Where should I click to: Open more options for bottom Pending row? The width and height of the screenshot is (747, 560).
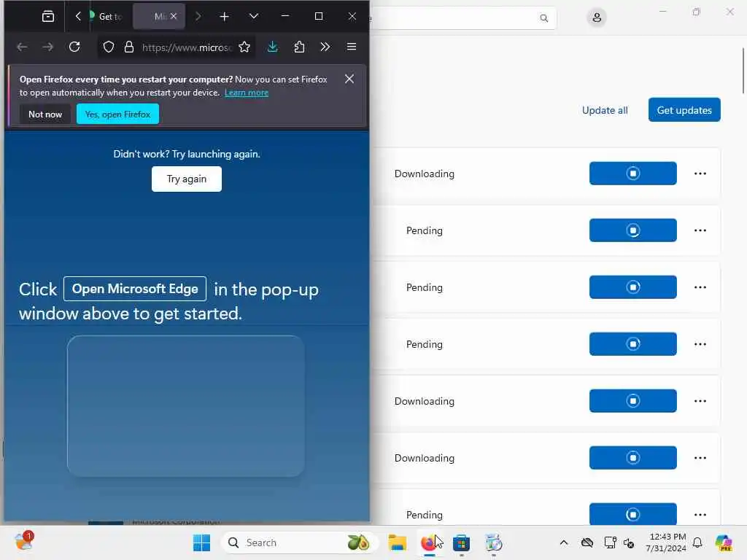(x=700, y=514)
